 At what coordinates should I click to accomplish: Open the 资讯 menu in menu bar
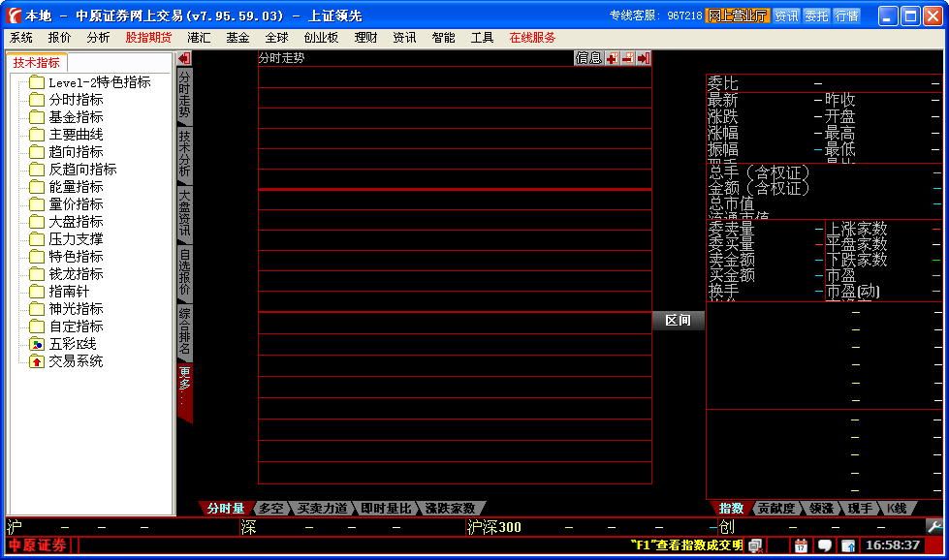point(404,38)
